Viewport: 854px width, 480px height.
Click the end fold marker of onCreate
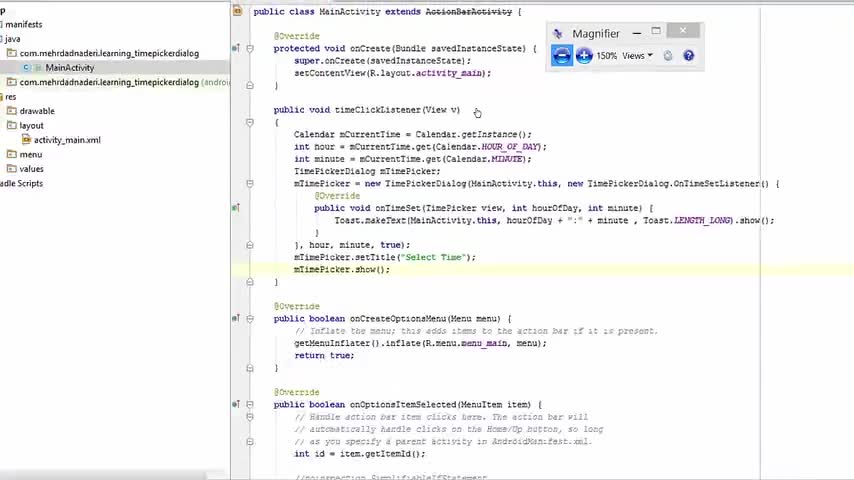click(x=250, y=86)
